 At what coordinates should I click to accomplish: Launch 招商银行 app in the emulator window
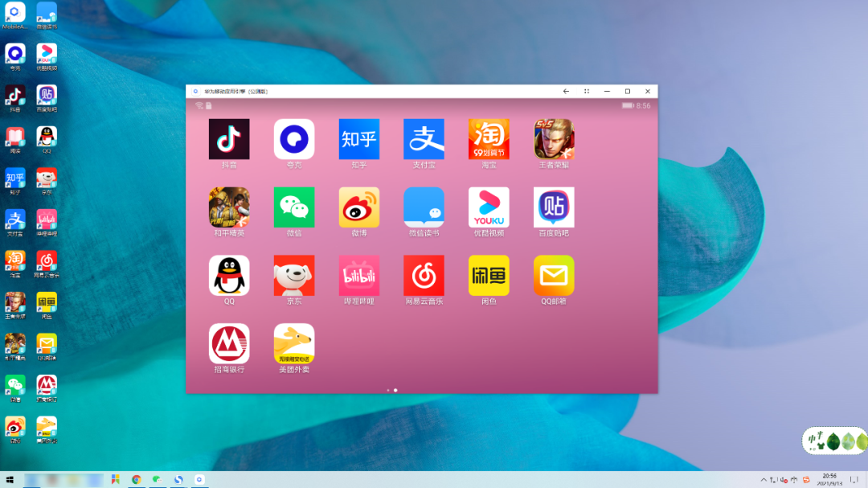point(228,343)
